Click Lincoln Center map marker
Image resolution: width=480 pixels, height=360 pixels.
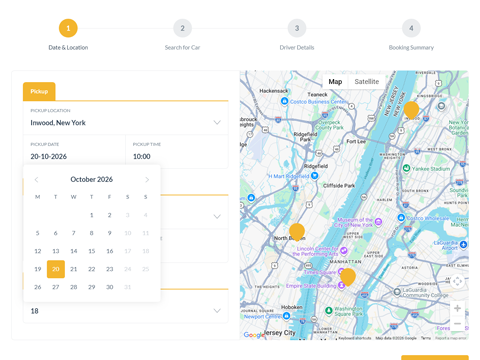coord(344,250)
